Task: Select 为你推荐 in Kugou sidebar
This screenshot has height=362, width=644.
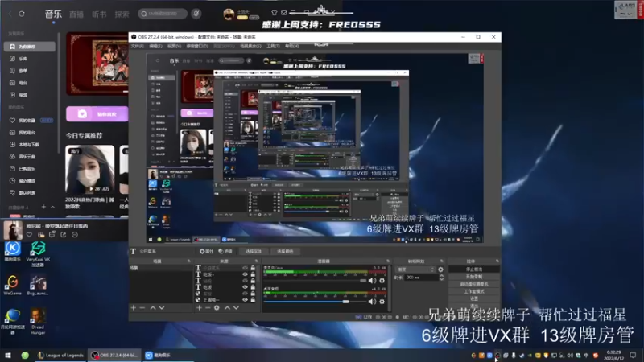Action: click(x=30, y=47)
